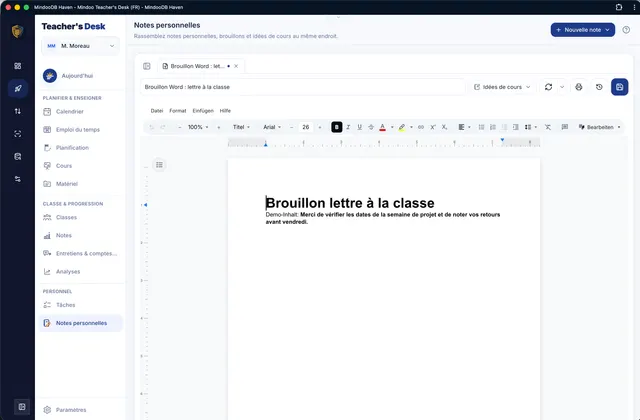
Task: Open the text alignment dropdown
Action: (464, 127)
